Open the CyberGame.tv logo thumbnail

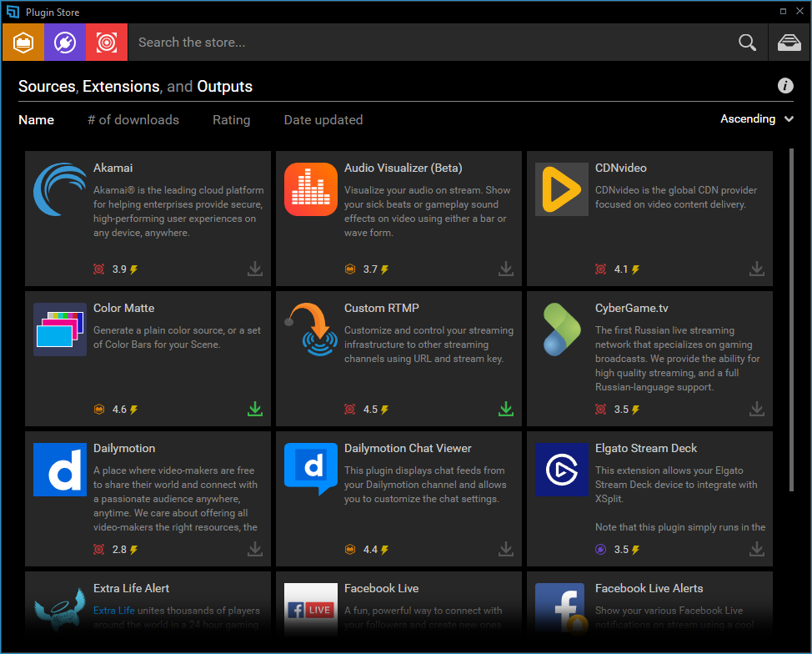(x=561, y=330)
